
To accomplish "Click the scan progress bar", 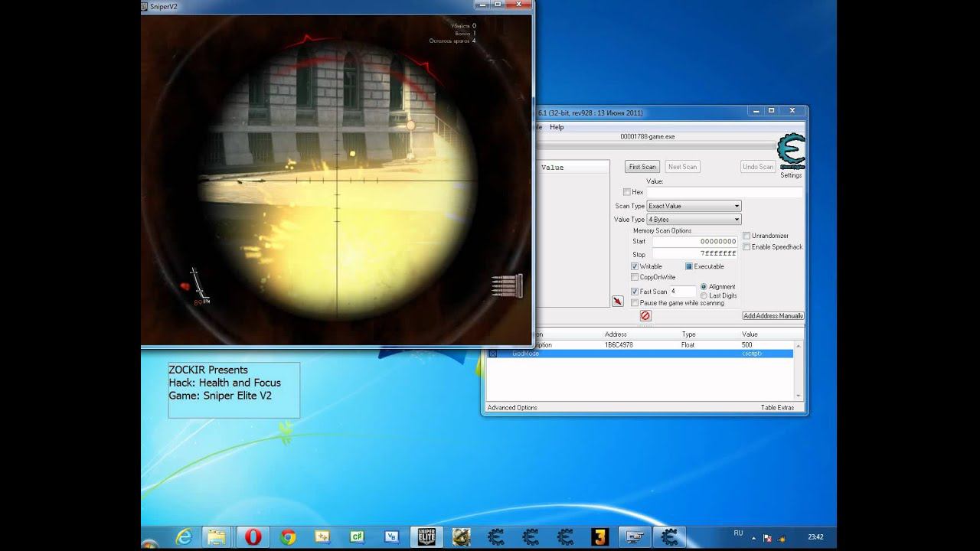I will click(655, 145).
